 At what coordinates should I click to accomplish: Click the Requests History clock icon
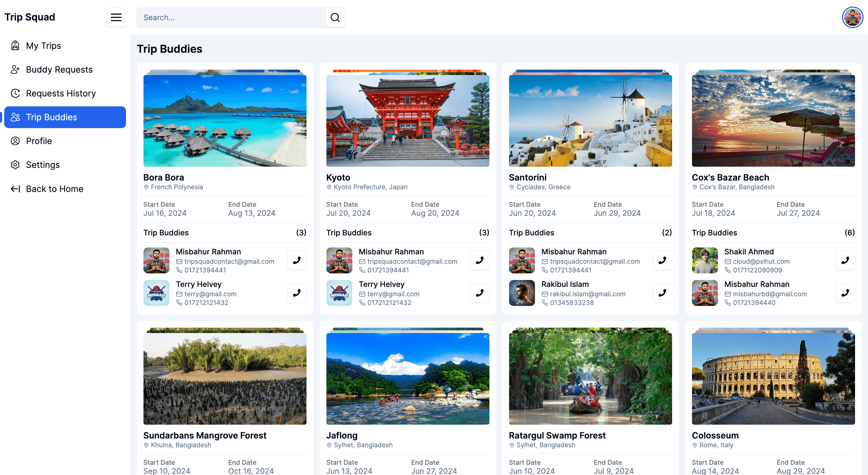tap(15, 93)
